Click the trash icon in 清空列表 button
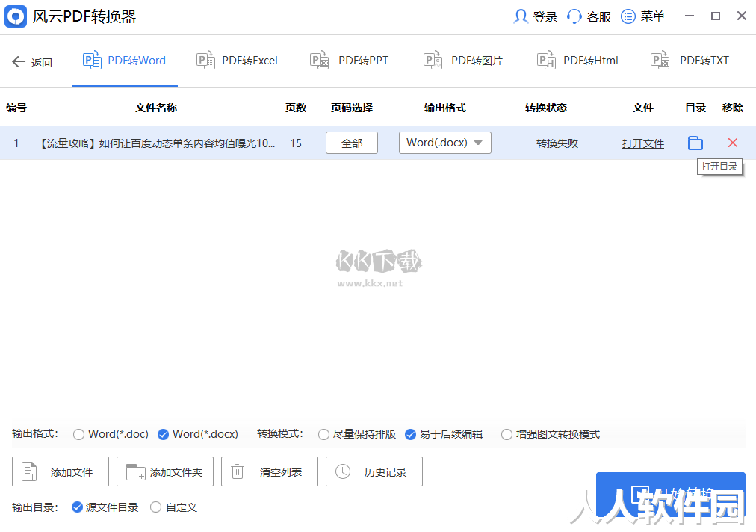 point(238,471)
